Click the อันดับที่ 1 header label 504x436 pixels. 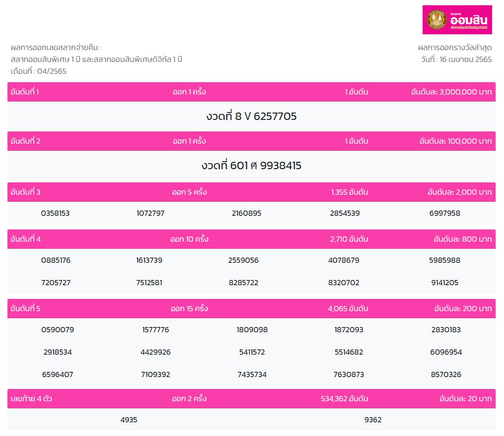[25, 92]
